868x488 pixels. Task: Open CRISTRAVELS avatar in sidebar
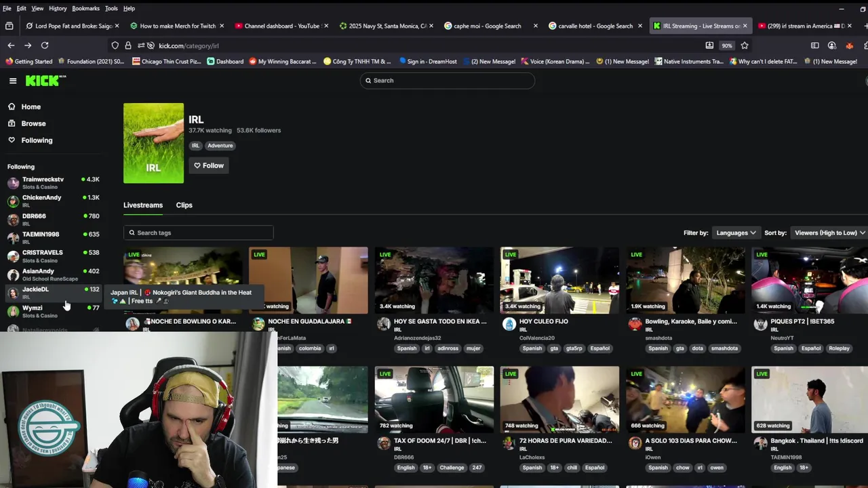(13, 256)
